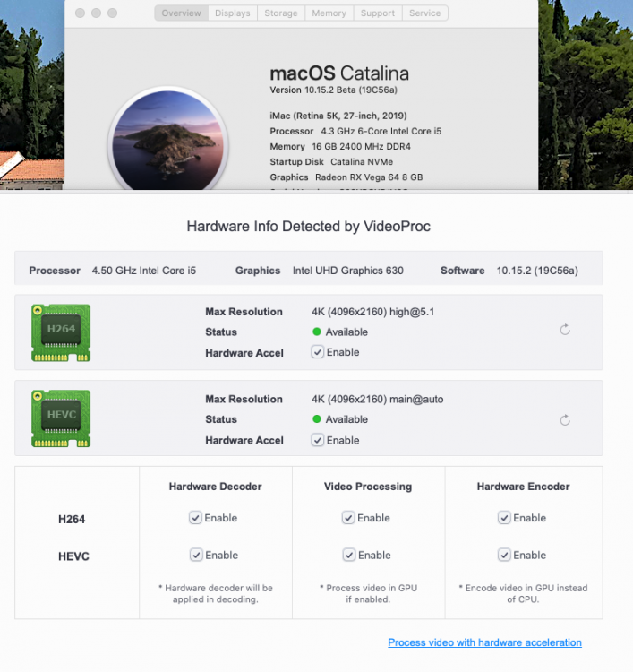Switch to the Displays tab
Viewport: 633px width, 672px height.
(x=233, y=13)
